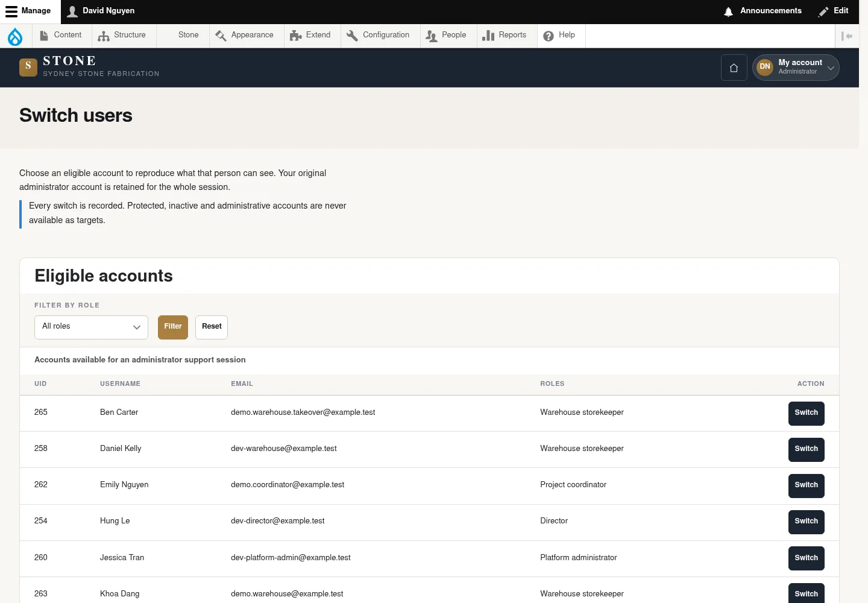Click the Email column header
Image resolution: width=868 pixels, height=603 pixels.
(x=242, y=384)
